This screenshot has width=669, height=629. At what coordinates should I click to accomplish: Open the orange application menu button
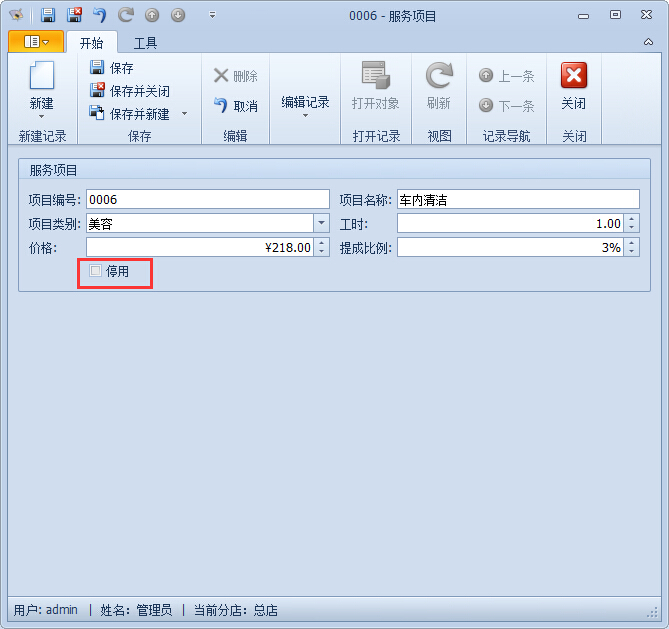coord(36,42)
